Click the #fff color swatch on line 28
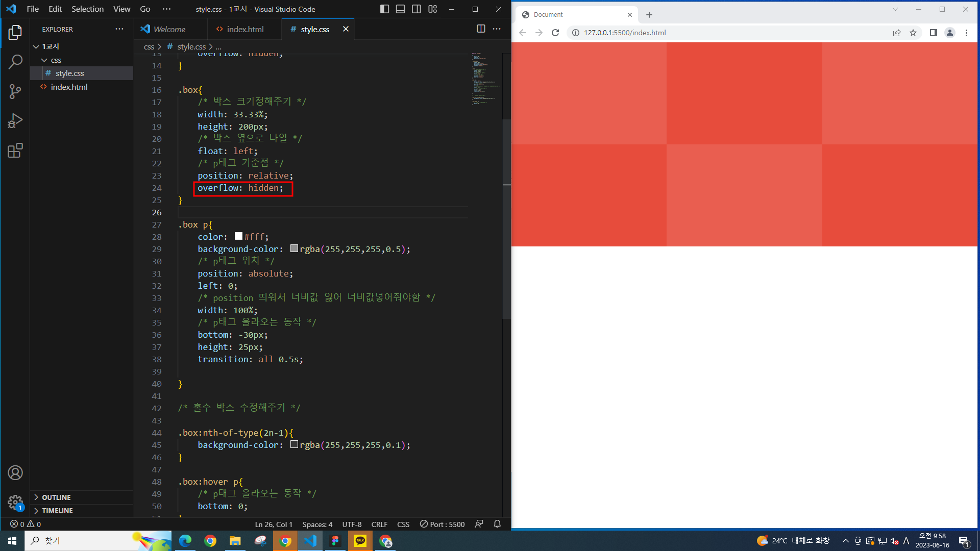The height and width of the screenshot is (551, 980). (x=238, y=236)
